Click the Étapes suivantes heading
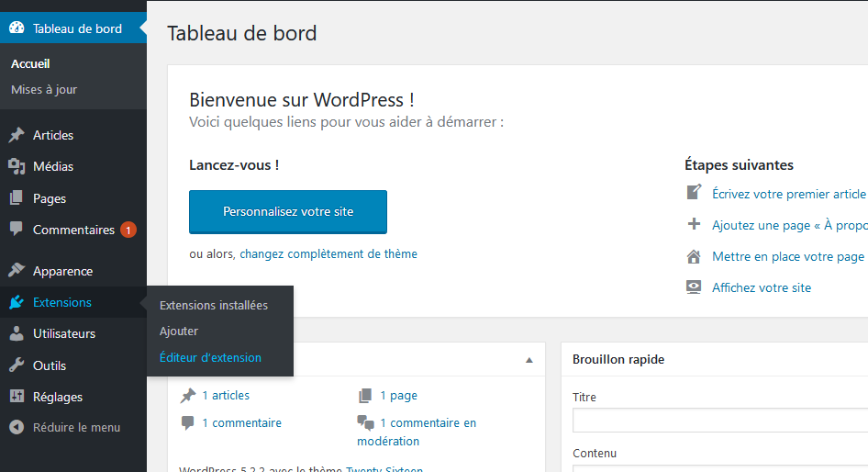 tap(739, 165)
